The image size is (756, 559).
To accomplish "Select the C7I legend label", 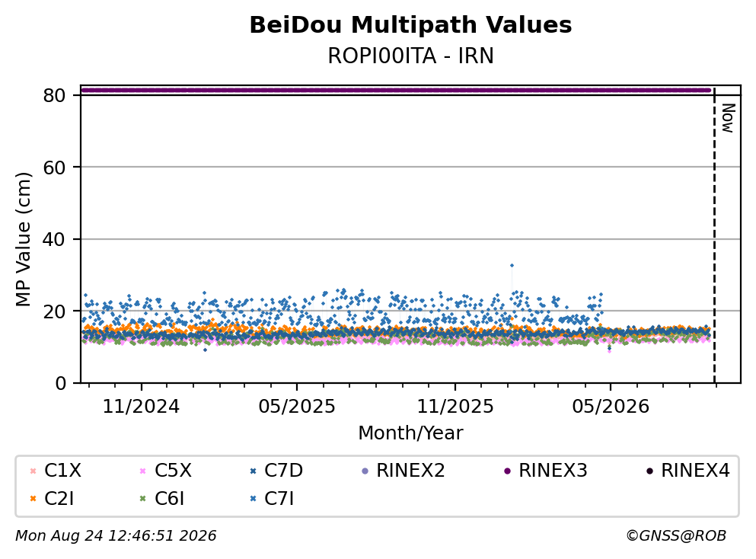I will [x=279, y=498].
